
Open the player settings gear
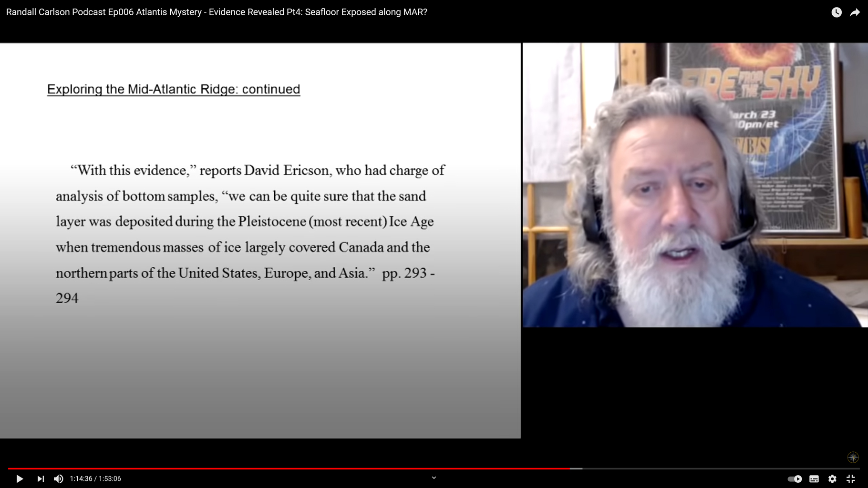[832, 479]
